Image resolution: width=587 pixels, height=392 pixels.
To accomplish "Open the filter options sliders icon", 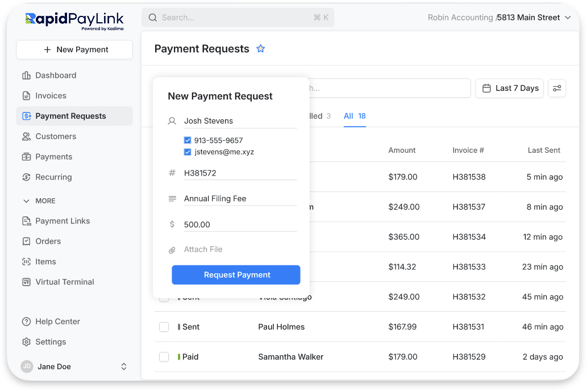I will click(x=556, y=88).
